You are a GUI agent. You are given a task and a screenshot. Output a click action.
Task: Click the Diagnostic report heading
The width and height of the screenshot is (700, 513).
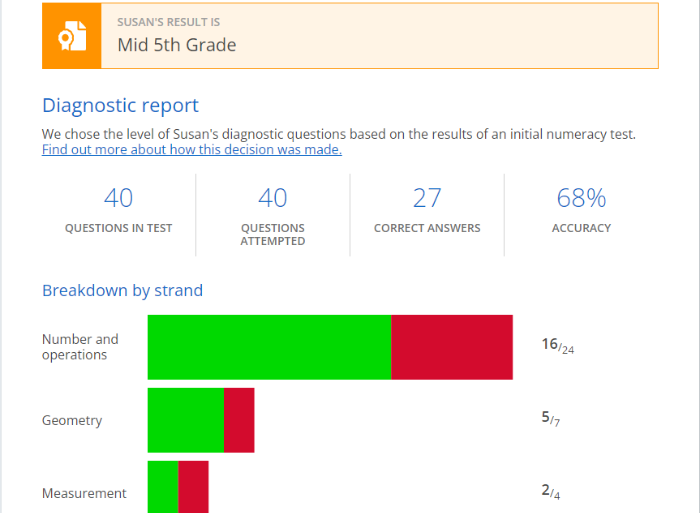tap(120, 105)
